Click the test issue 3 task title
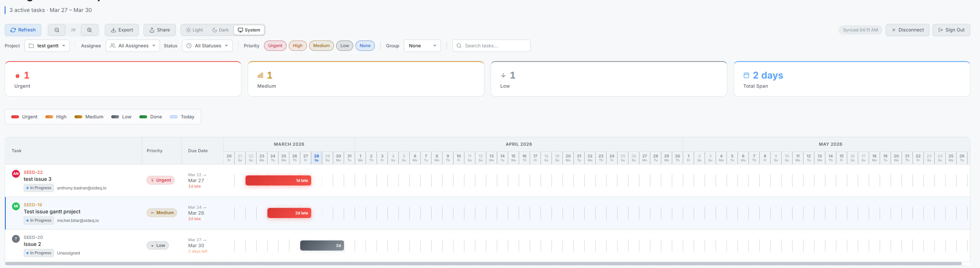The image size is (980, 268). (x=38, y=179)
